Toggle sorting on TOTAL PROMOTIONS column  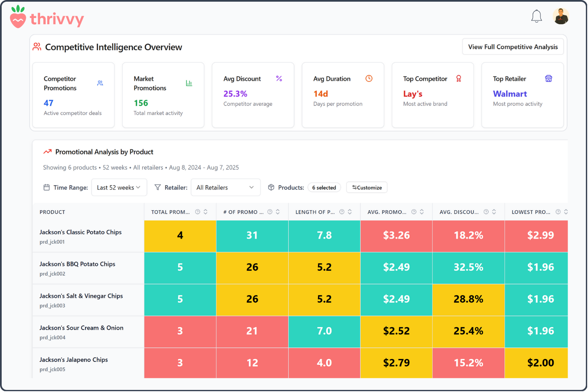(x=205, y=212)
